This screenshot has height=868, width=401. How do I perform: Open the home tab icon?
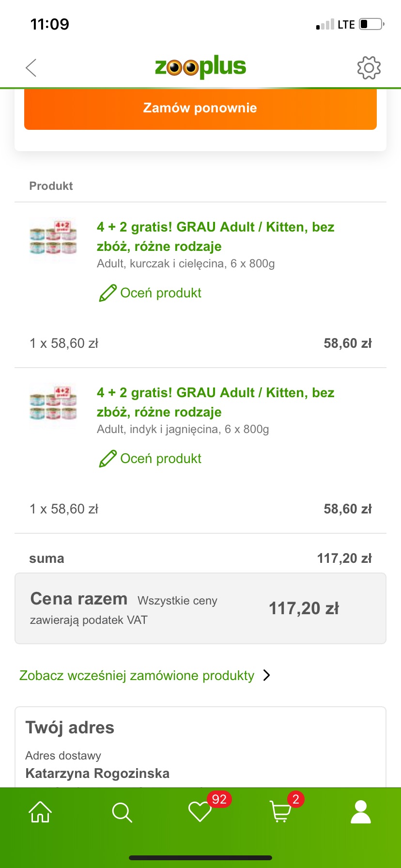pos(40,812)
